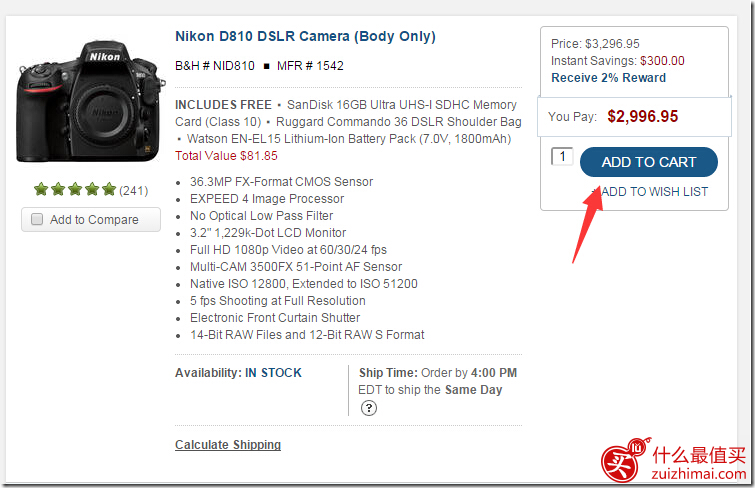Click the Watson EN-EL15 Battery Pack item
The width and height of the screenshot is (755, 488).
pos(349,139)
